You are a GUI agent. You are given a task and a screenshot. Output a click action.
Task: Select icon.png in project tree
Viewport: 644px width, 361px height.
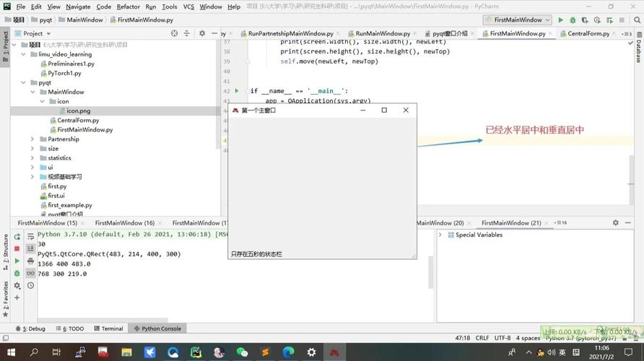(x=78, y=111)
